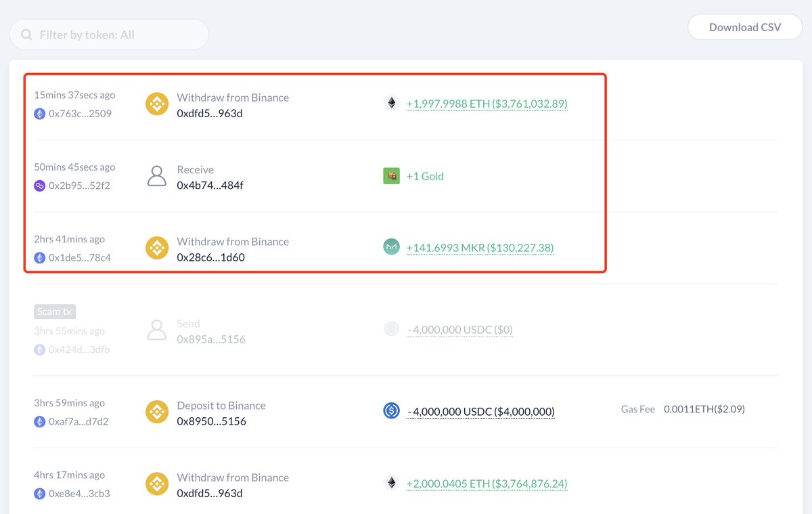Select the 4hrs 17mins ago timestamp
The height and width of the screenshot is (514, 812).
[x=70, y=475]
